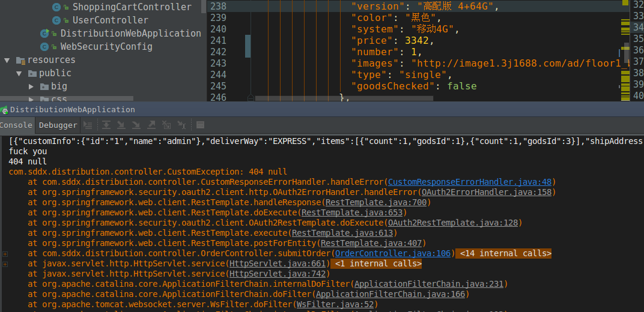Open OAuth2RestTemplate.java:128 link

(453, 223)
